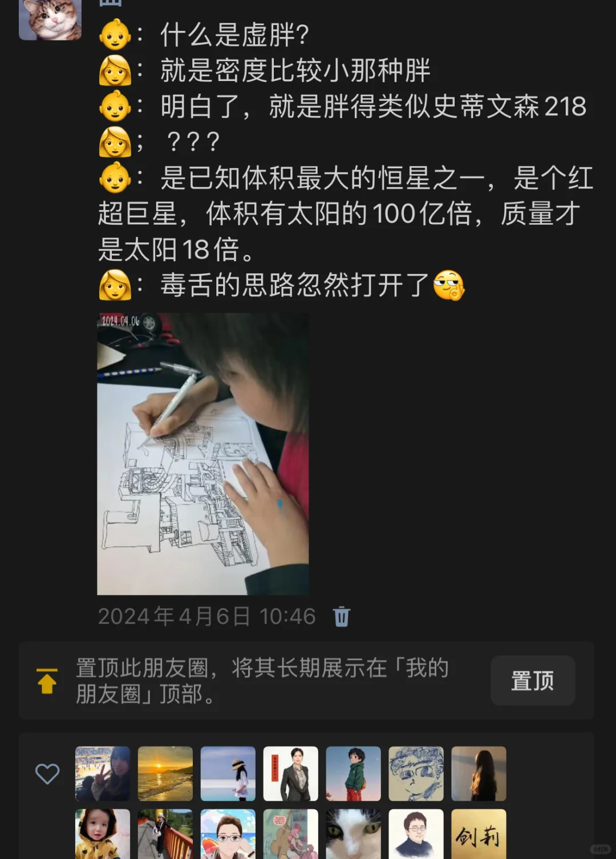This screenshot has height=859, width=616.
Task: Click the 置顶 button
Action: (x=533, y=680)
